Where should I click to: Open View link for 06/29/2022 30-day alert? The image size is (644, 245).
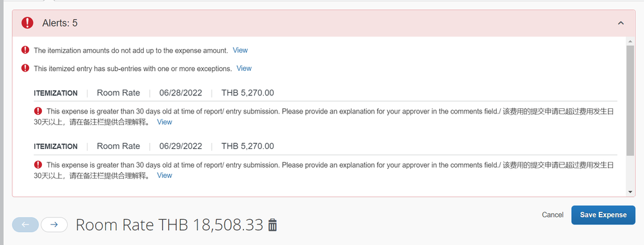[165, 175]
